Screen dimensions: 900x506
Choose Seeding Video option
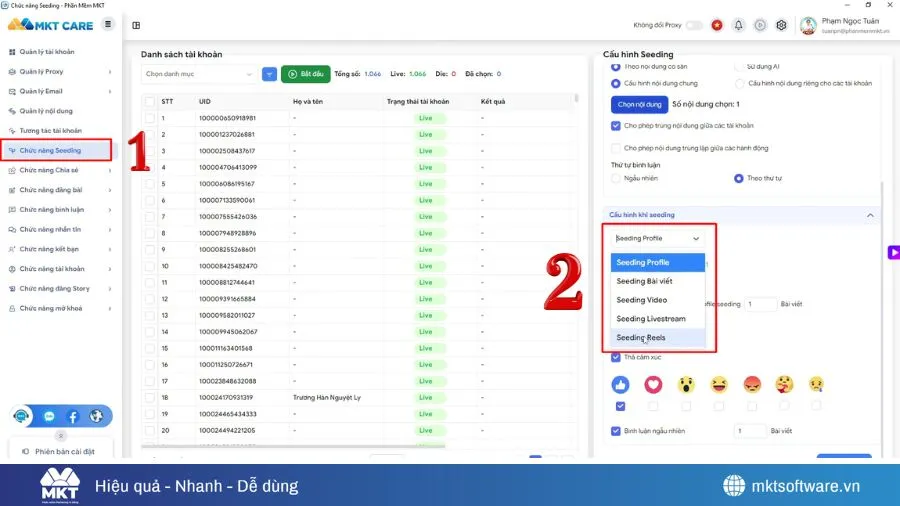pyautogui.click(x=658, y=300)
